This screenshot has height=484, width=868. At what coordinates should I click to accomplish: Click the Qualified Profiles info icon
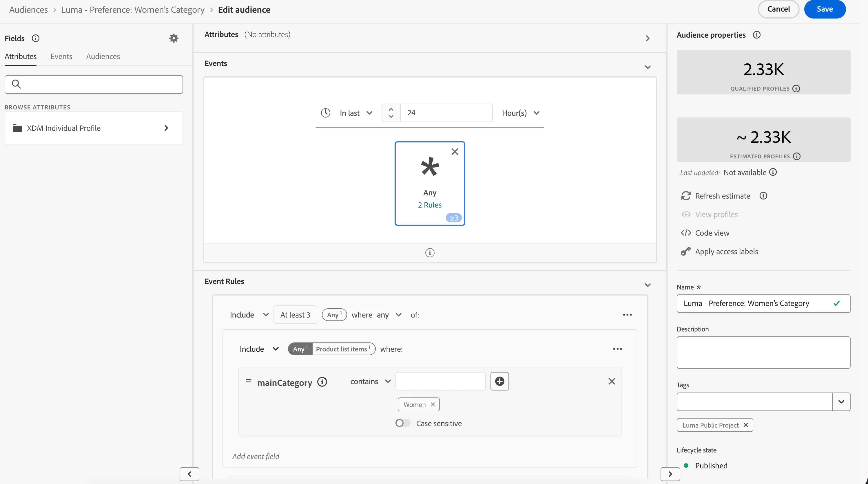pyautogui.click(x=796, y=89)
